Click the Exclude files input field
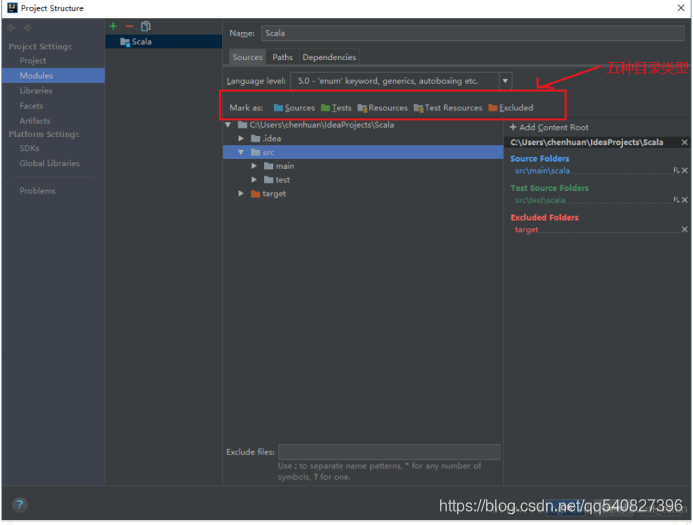The height and width of the screenshot is (525, 693). click(x=389, y=452)
